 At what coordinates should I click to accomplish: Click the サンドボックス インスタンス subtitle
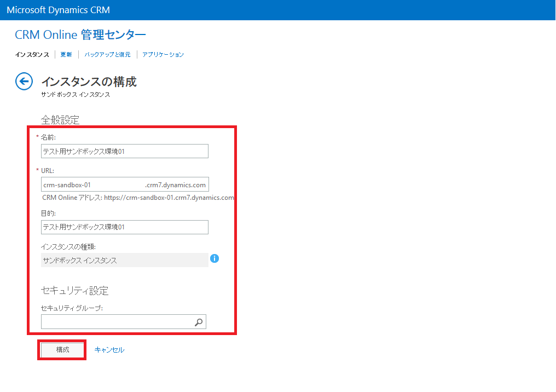point(76,95)
